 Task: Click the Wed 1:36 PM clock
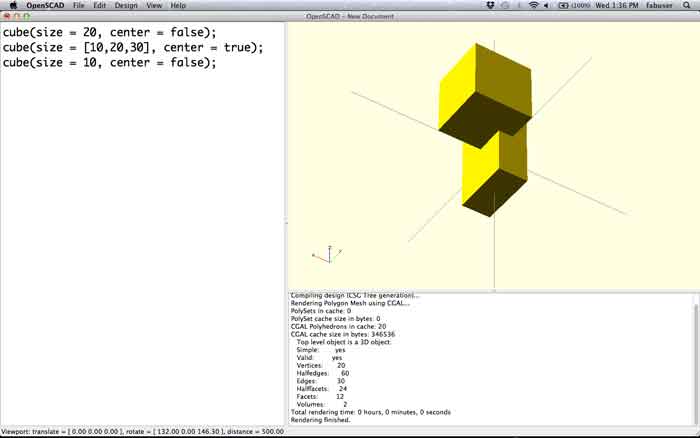pyautogui.click(x=617, y=5)
